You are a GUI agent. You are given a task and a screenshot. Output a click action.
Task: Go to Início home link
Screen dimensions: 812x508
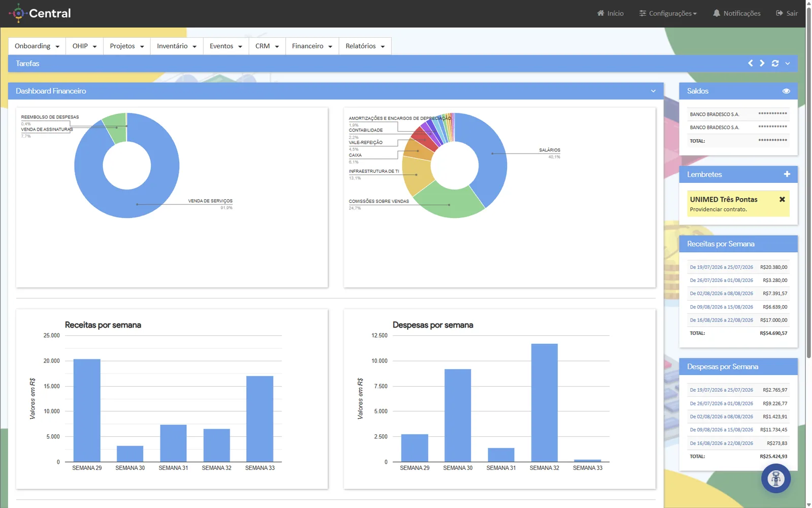610,13
